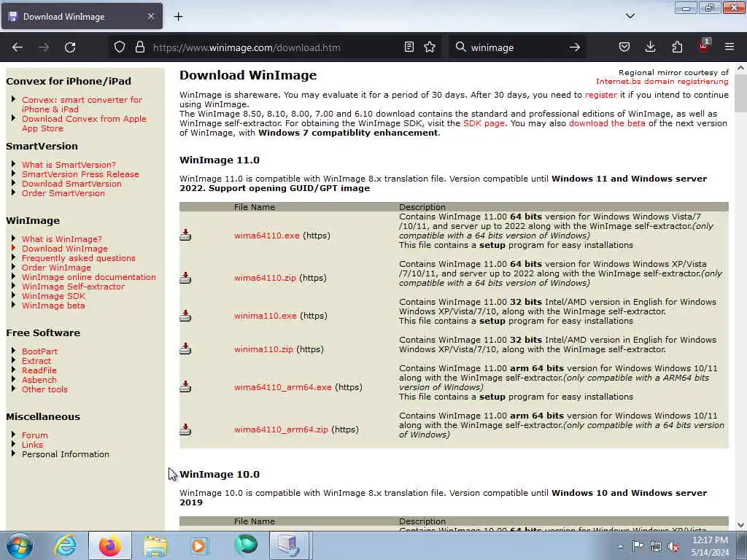This screenshot has height=560, width=747.
Task: Submit the search with the arrow button
Action: click(x=575, y=47)
